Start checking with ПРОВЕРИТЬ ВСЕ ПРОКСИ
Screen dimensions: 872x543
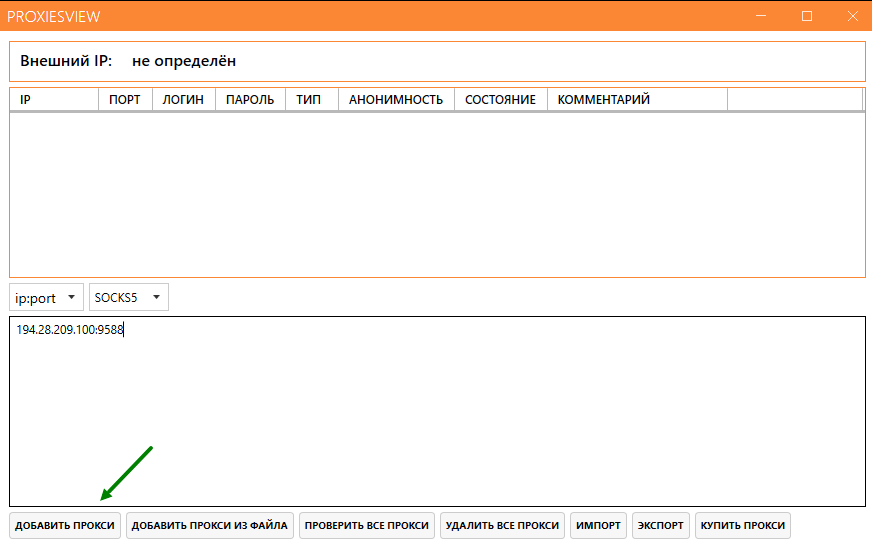[x=366, y=525]
